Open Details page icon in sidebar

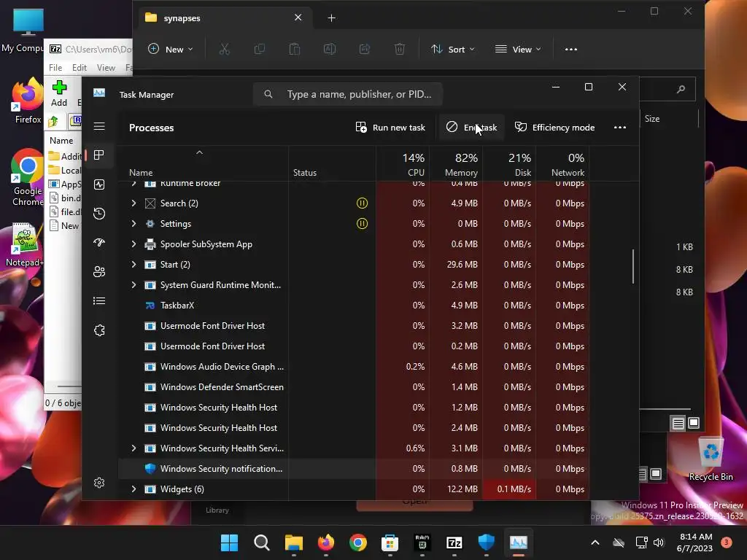pos(99,301)
